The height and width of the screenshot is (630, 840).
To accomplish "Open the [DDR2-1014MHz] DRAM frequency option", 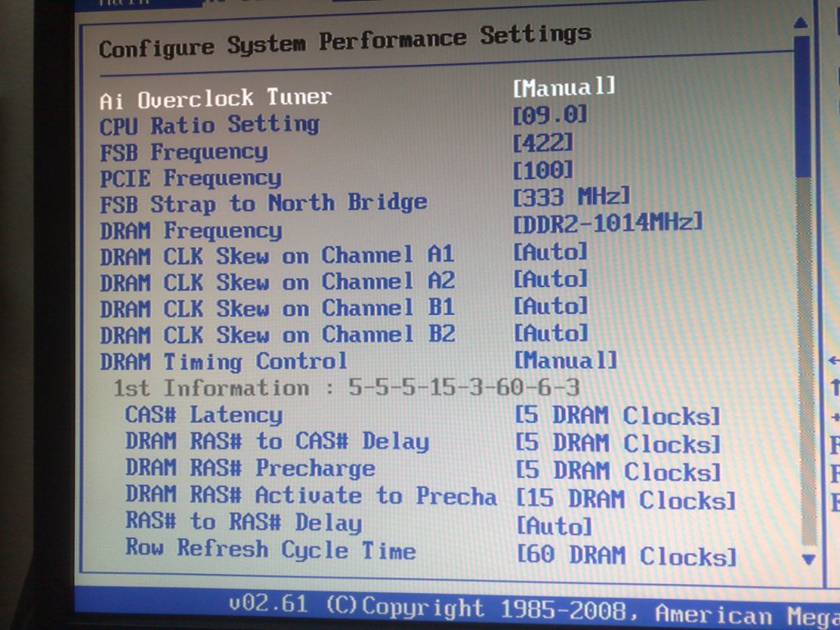I will [x=608, y=222].
